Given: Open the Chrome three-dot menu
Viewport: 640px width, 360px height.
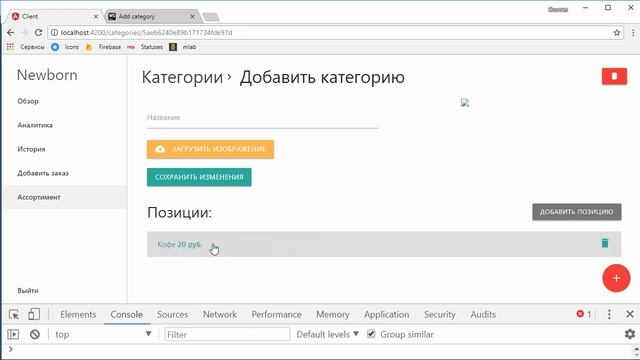Looking at the screenshot, I should point(633,33).
